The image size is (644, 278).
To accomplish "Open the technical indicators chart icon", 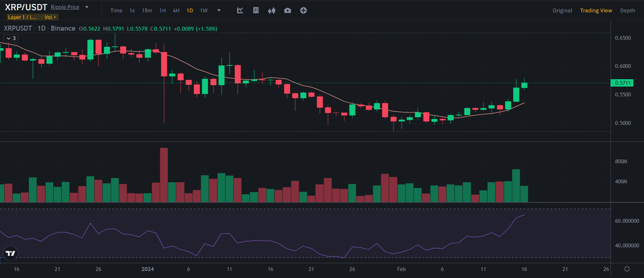I will pyautogui.click(x=240, y=11).
